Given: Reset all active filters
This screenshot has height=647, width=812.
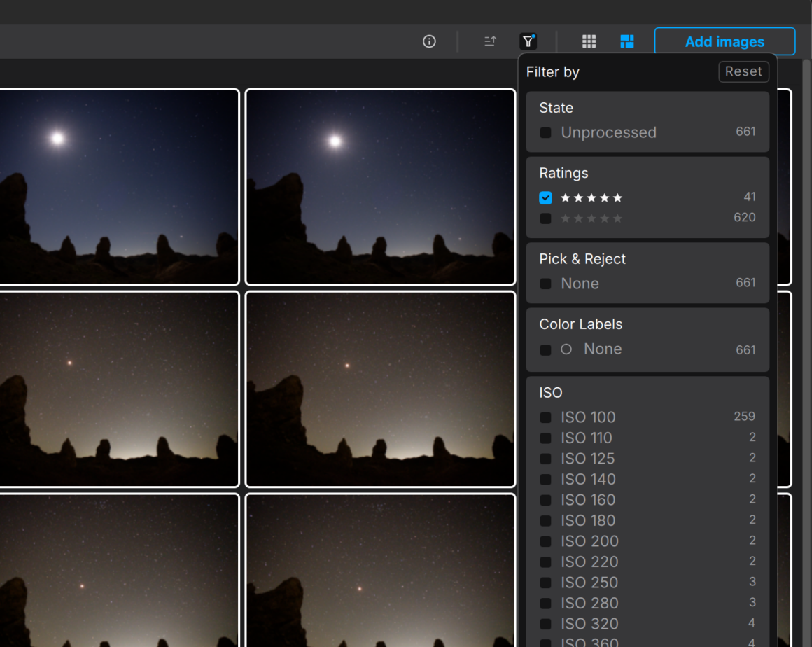Looking at the screenshot, I should [743, 71].
